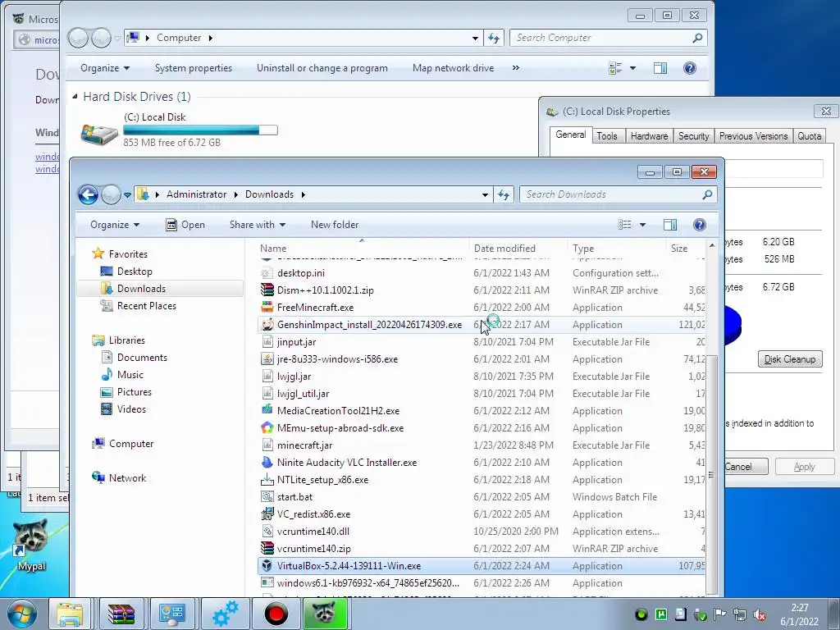Click refresh icon beside Downloads address bar
The height and width of the screenshot is (630, 840).
503,194
